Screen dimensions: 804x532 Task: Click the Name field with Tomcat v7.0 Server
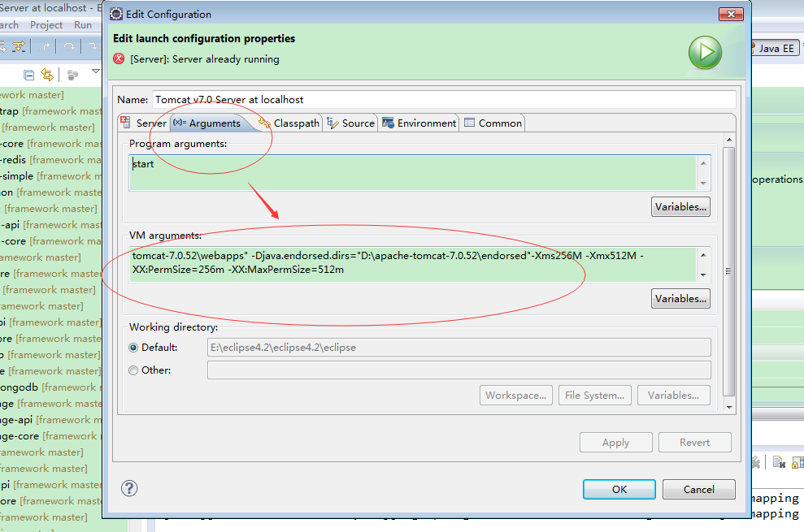(x=445, y=99)
